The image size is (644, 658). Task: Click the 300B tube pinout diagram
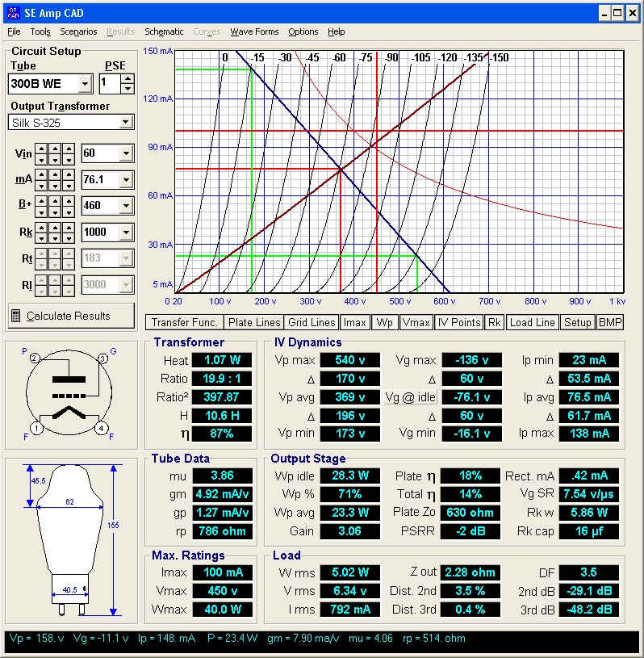[66, 392]
